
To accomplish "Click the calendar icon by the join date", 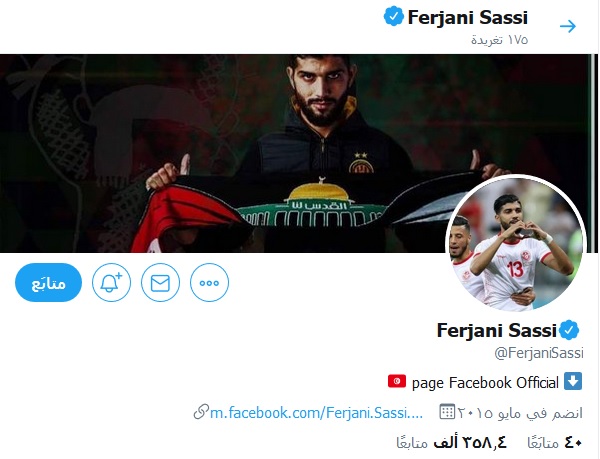I will (447, 412).
